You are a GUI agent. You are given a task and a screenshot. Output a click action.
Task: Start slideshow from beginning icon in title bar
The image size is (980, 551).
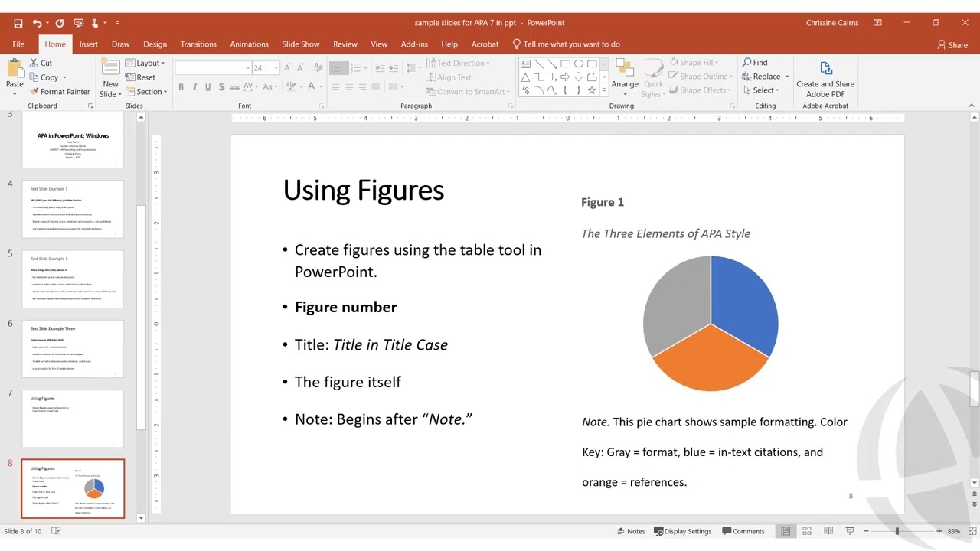tap(77, 23)
